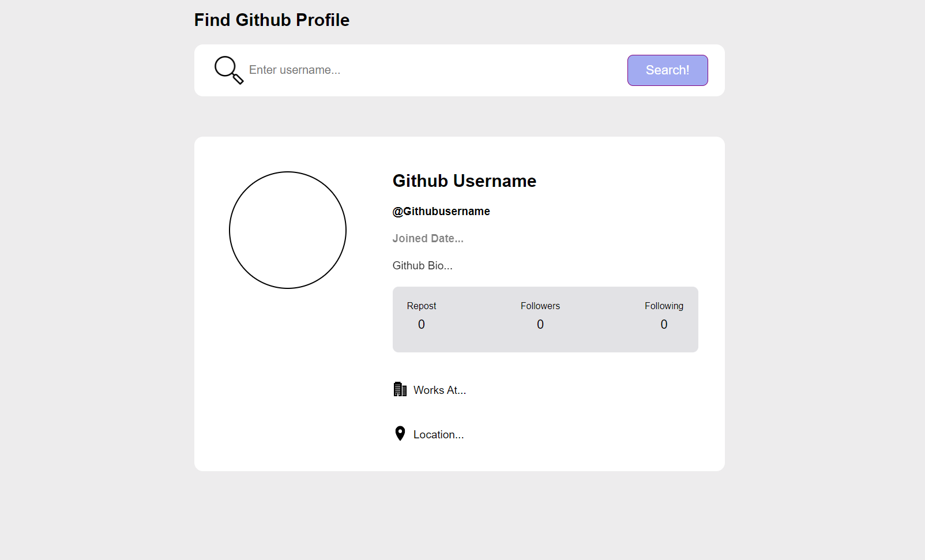Click the Github Username heading
The height and width of the screenshot is (560, 925).
(464, 181)
